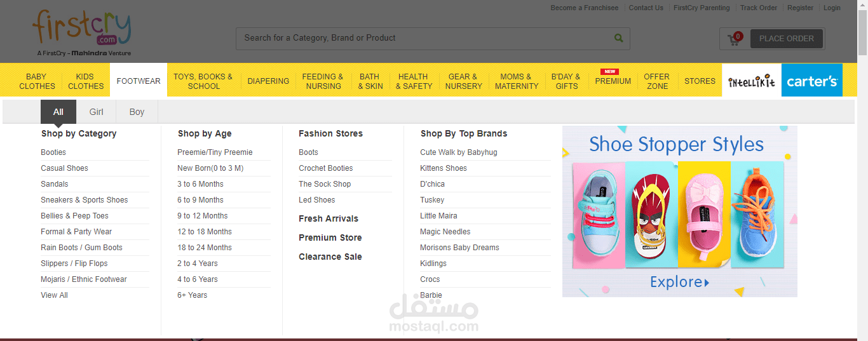The width and height of the screenshot is (868, 341).
Task: Select the Kittens Shoes brand
Action: [x=444, y=168]
